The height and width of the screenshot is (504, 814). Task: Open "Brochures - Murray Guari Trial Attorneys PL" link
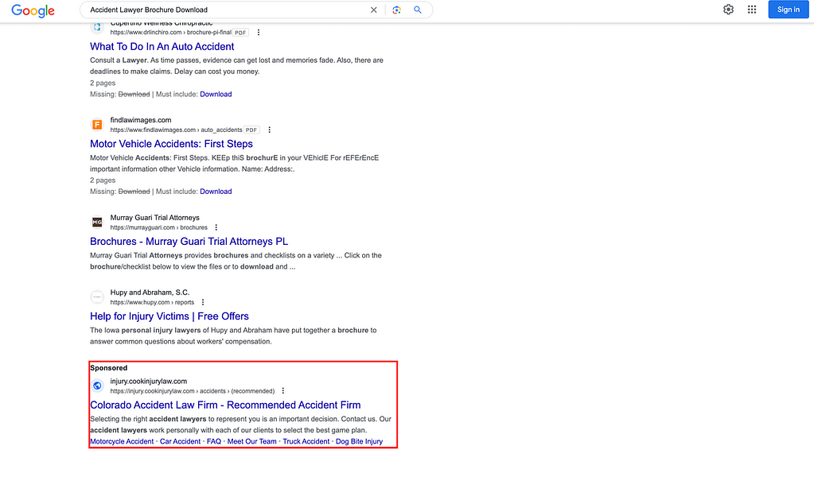point(189,241)
